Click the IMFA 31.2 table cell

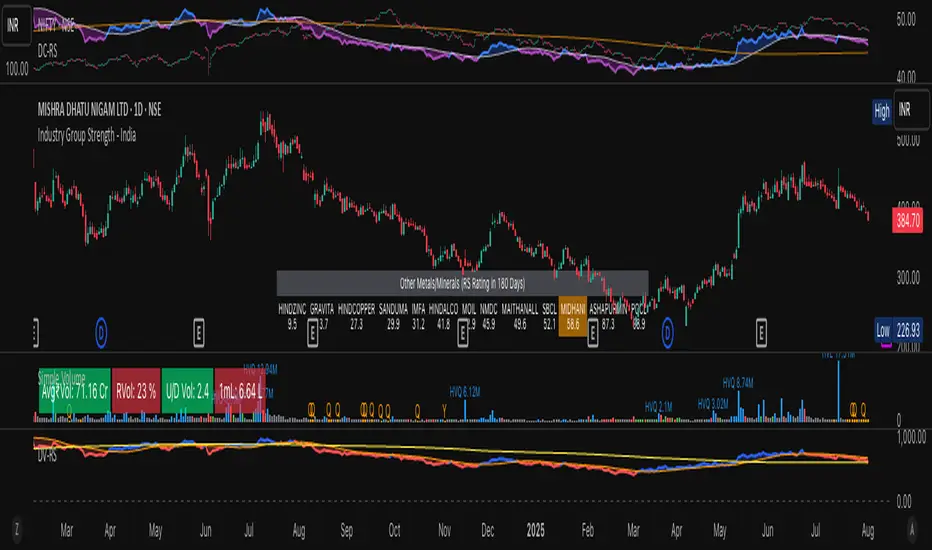(x=418, y=316)
